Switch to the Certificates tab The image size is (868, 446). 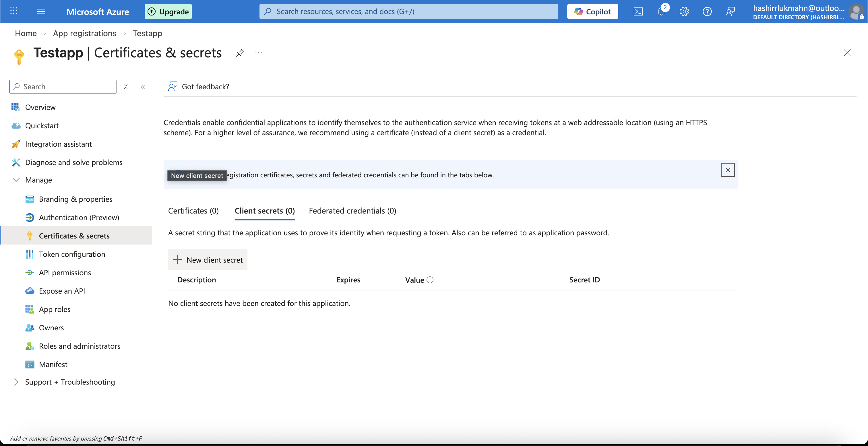(193, 211)
